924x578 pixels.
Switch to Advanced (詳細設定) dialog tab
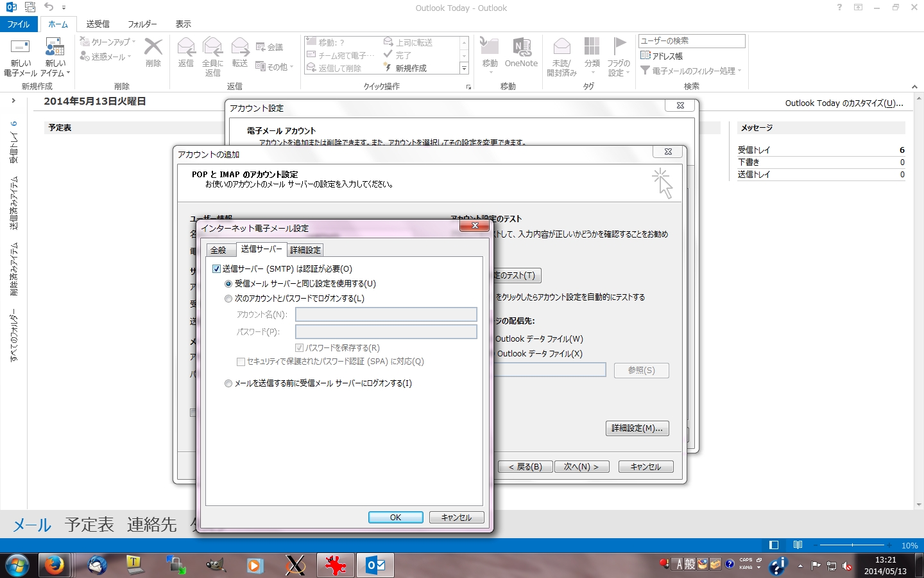pyautogui.click(x=305, y=250)
